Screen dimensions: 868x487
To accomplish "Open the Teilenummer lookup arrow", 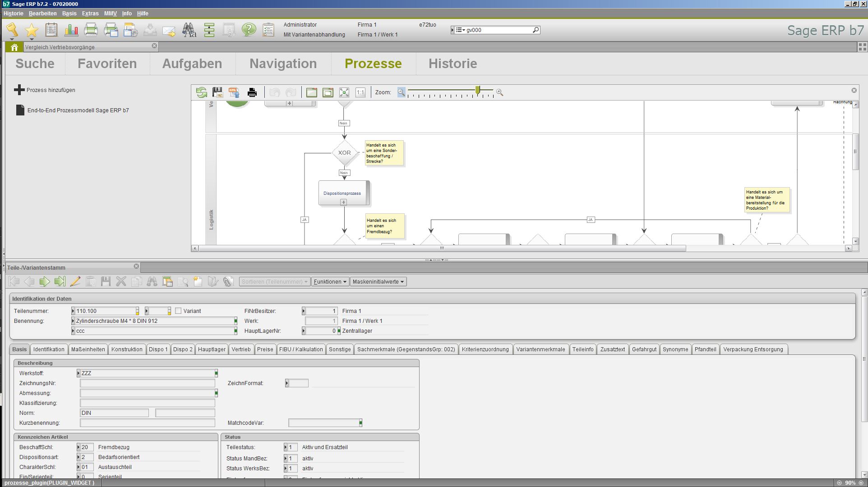I will 73,311.
